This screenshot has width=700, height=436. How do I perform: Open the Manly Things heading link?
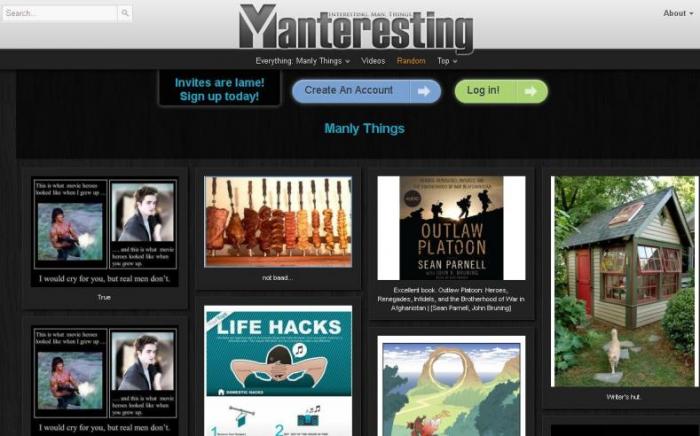click(364, 129)
